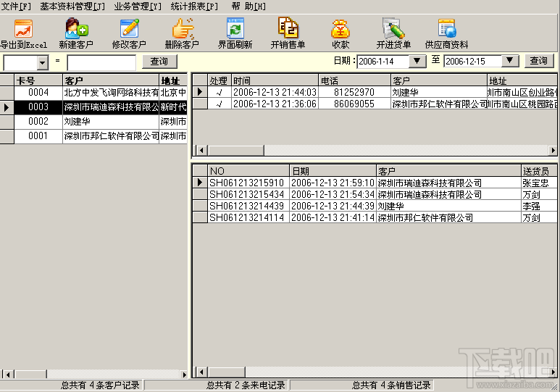Click sales date 2006-12-13 21:54:34
Screen dimensions: 560x392
pyautogui.click(x=333, y=194)
